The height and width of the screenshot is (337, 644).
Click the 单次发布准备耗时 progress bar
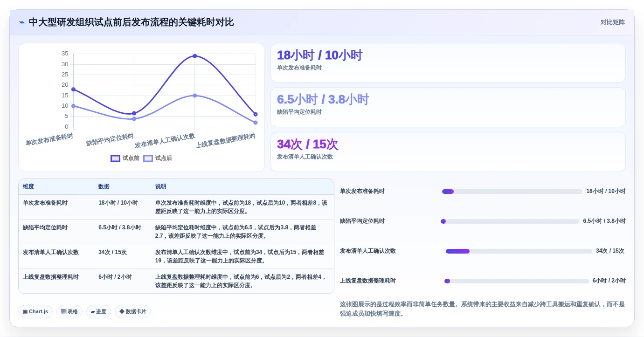tap(512, 192)
